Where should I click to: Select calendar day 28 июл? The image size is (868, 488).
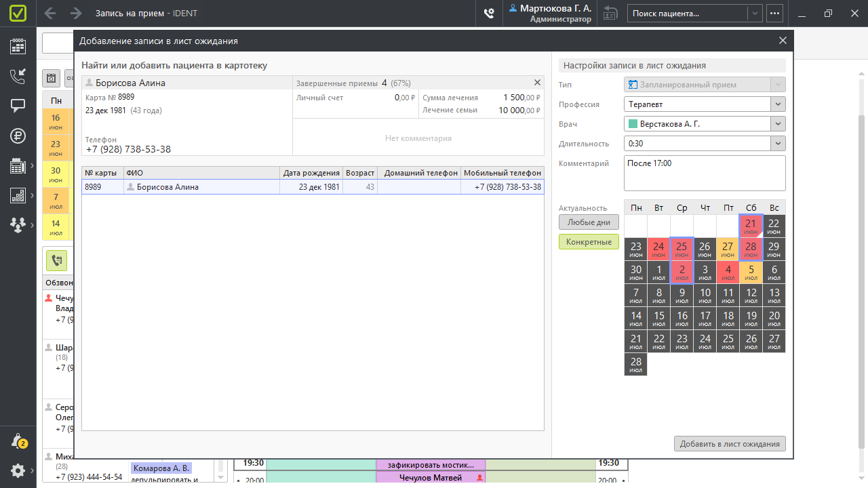point(635,365)
